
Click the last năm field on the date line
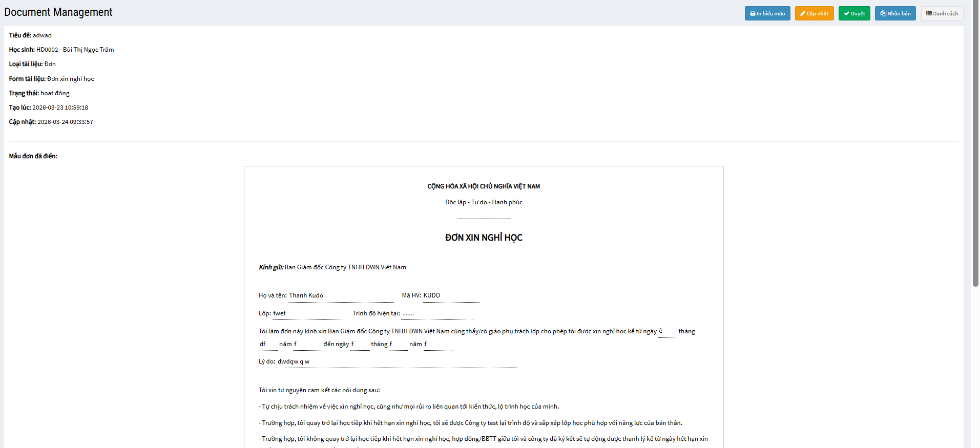(x=437, y=345)
